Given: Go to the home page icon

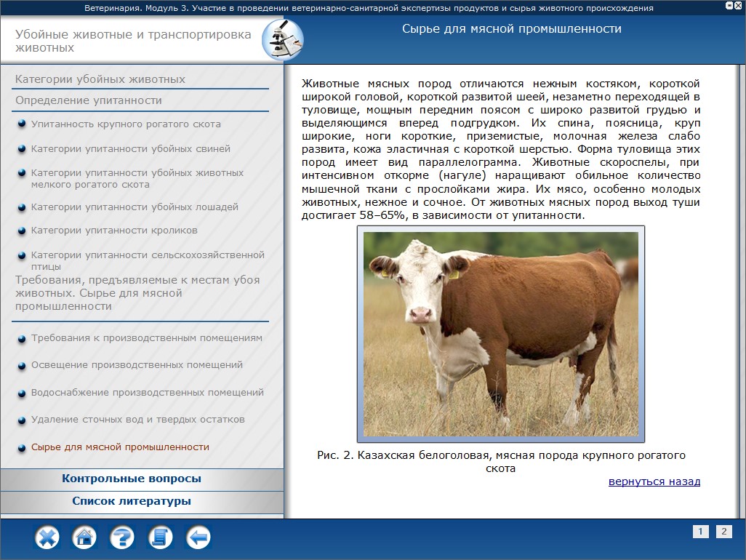Looking at the screenshot, I should point(84,538).
